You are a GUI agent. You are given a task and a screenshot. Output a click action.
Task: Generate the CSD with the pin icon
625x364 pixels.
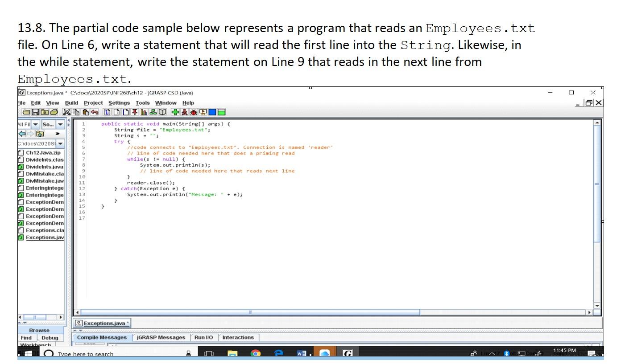134,112
